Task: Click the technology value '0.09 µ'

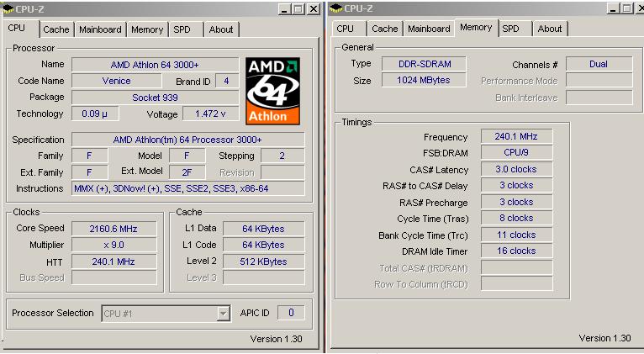Action: (95, 114)
